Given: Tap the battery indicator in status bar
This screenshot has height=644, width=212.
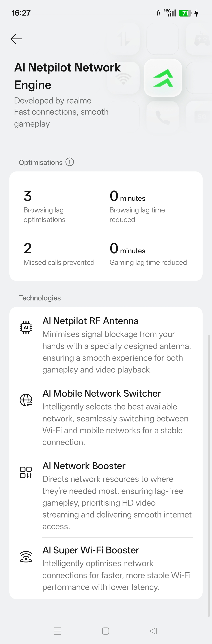Looking at the screenshot, I should click(185, 13).
